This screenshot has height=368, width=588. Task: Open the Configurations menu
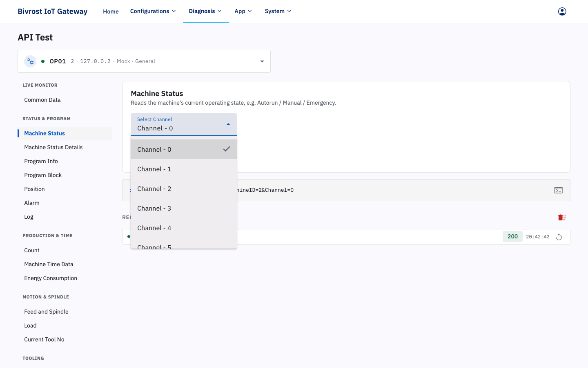pyautogui.click(x=153, y=11)
